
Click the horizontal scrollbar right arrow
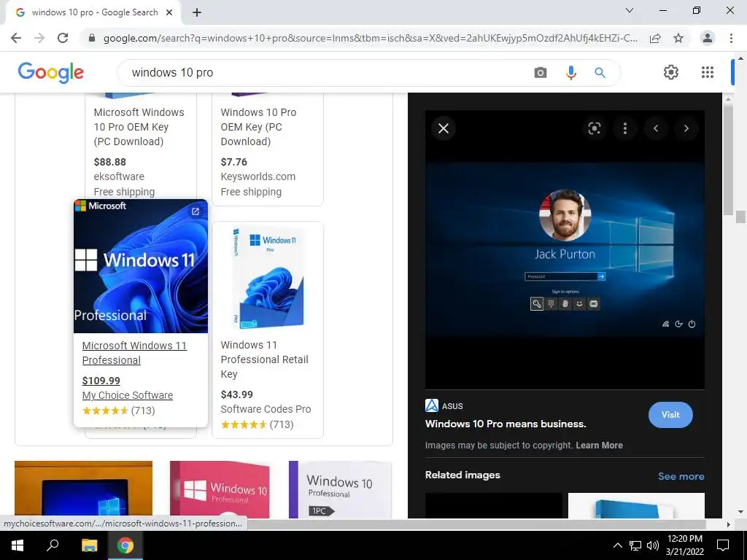728,524
